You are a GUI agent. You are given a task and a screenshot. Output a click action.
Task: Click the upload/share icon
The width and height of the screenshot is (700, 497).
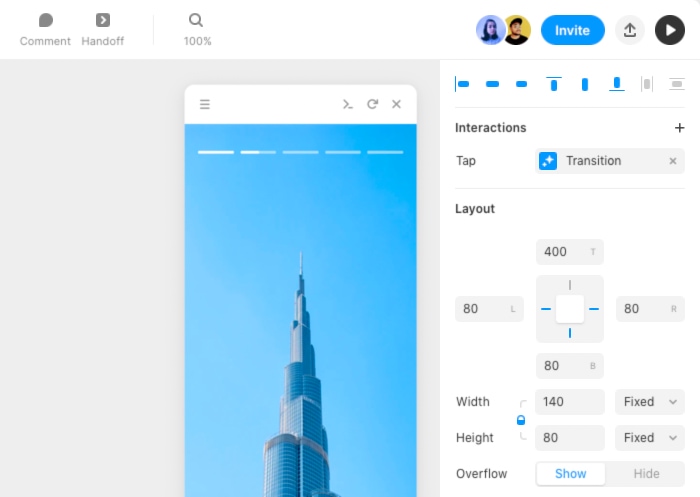630,30
